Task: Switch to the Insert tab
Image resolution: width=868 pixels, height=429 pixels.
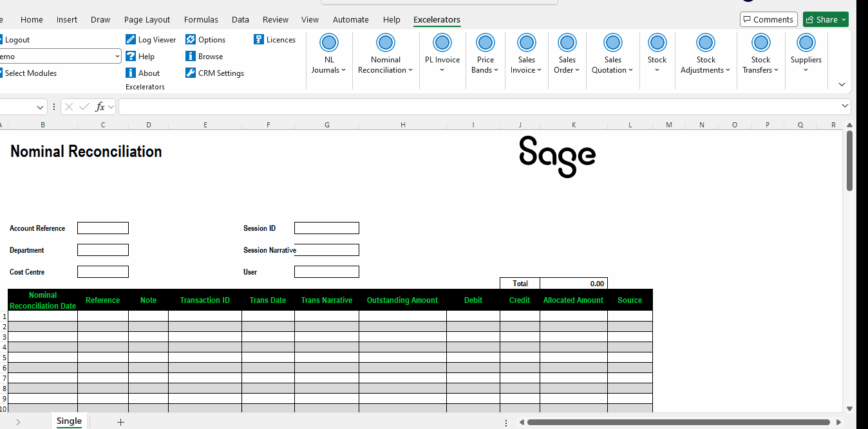Action: pyautogui.click(x=67, y=19)
